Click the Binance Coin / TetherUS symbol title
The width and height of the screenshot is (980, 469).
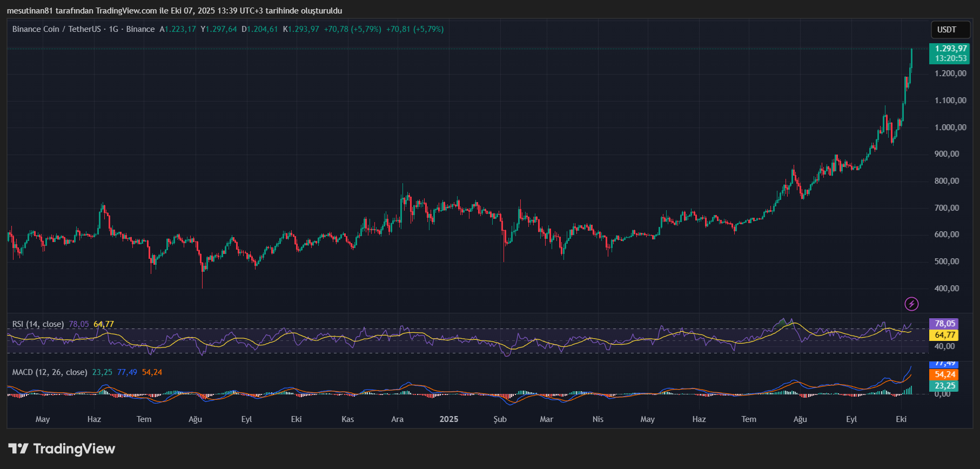point(57,29)
